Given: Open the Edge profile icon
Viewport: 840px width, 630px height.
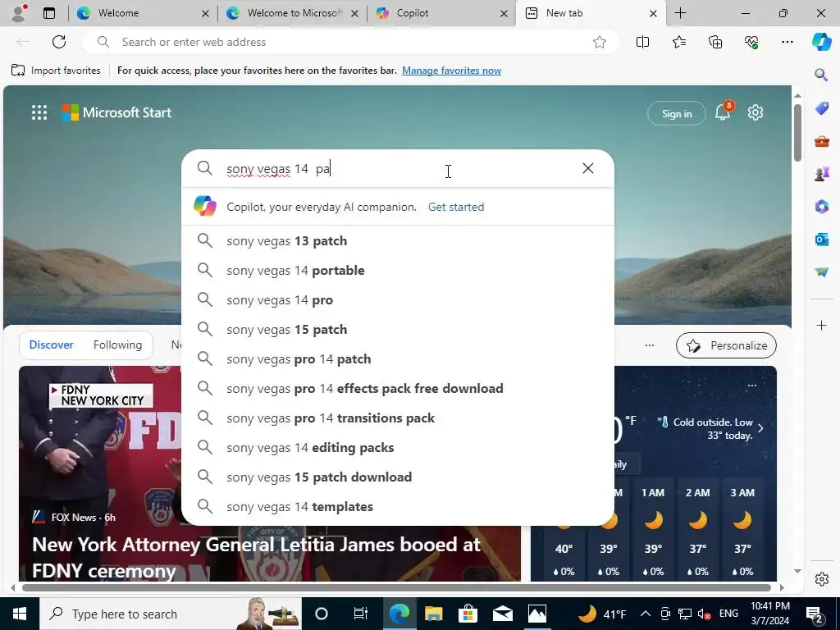Looking at the screenshot, I should 19,13.
